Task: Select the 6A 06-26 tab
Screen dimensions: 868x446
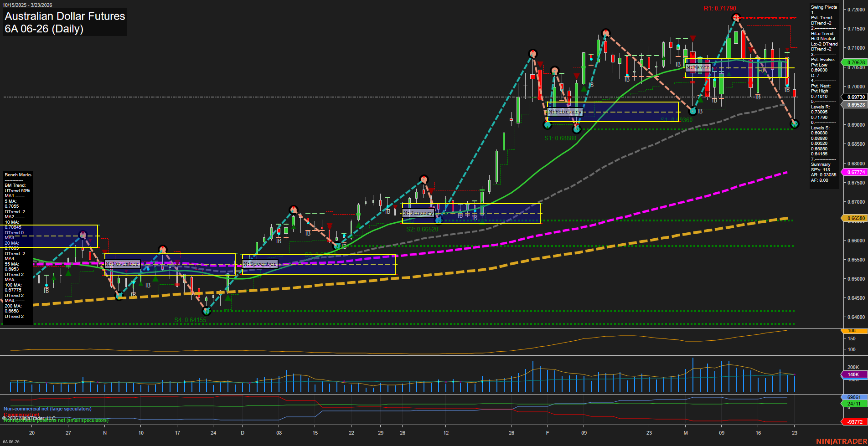Action: click(12, 441)
